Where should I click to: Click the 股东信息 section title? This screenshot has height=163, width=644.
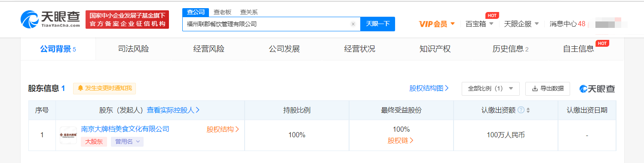pos(43,88)
